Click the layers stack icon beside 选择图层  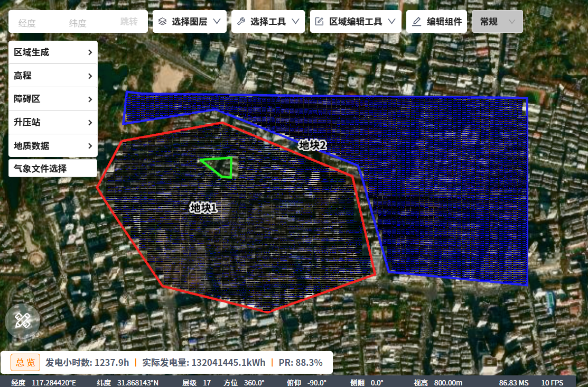pos(163,22)
